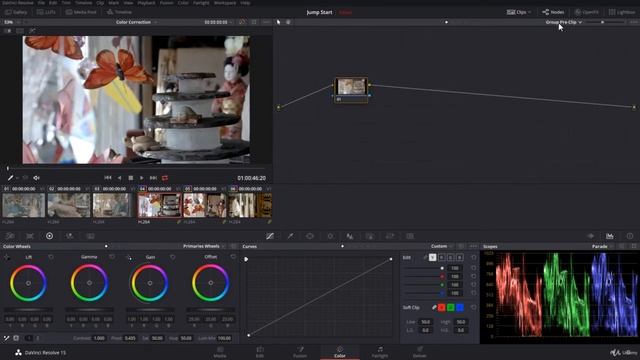The image size is (640, 360).
Task: Toggle the OpenFX panel
Action: (x=587, y=12)
